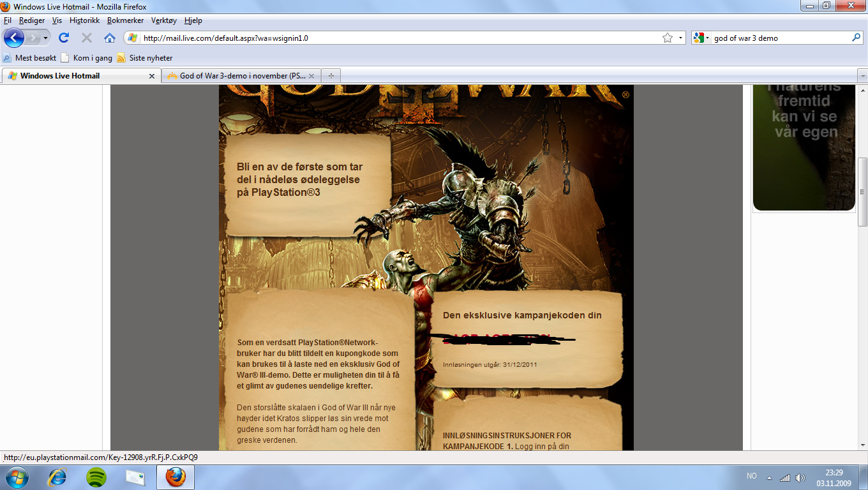Viewport: 868px width, 490px height.
Task: Click the 'Den storslåtte skalaen' paragraph
Action: (317, 424)
